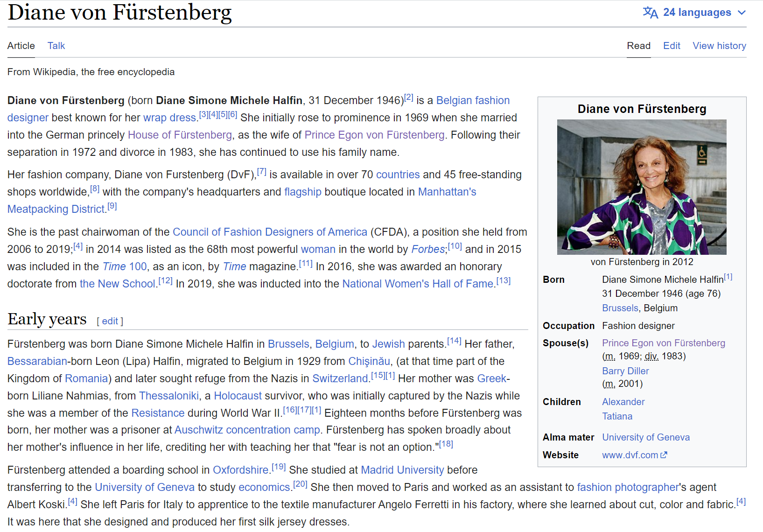Jump to citation [8] after shops worldwide
The image size is (763, 532).
[95, 189]
